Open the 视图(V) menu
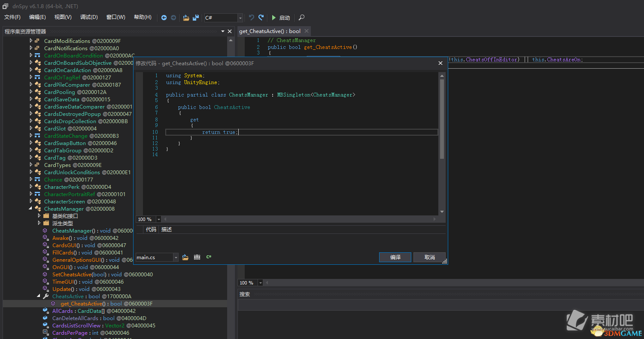This screenshot has height=339, width=644. point(63,17)
